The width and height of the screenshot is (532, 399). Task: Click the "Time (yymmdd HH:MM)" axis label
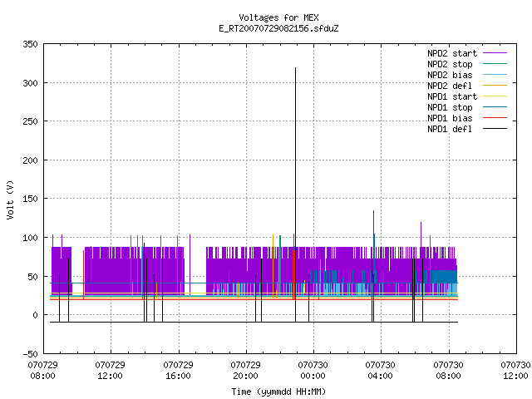pos(278,392)
